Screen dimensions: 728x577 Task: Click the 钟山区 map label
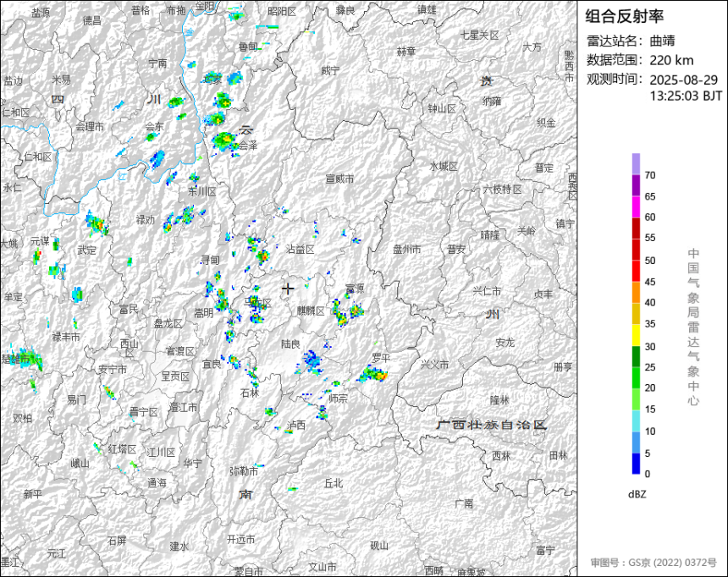point(442,108)
